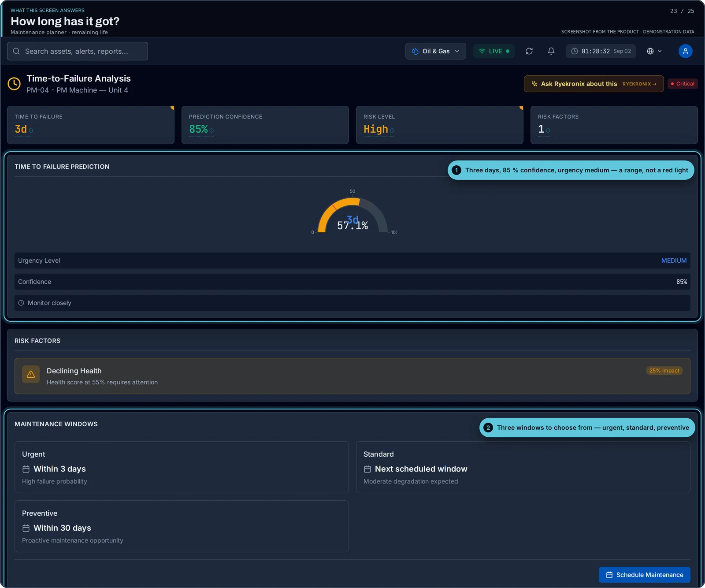Click the Health score at 55% text
The width and height of the screenshot is (705, 588).
(102, 382)
